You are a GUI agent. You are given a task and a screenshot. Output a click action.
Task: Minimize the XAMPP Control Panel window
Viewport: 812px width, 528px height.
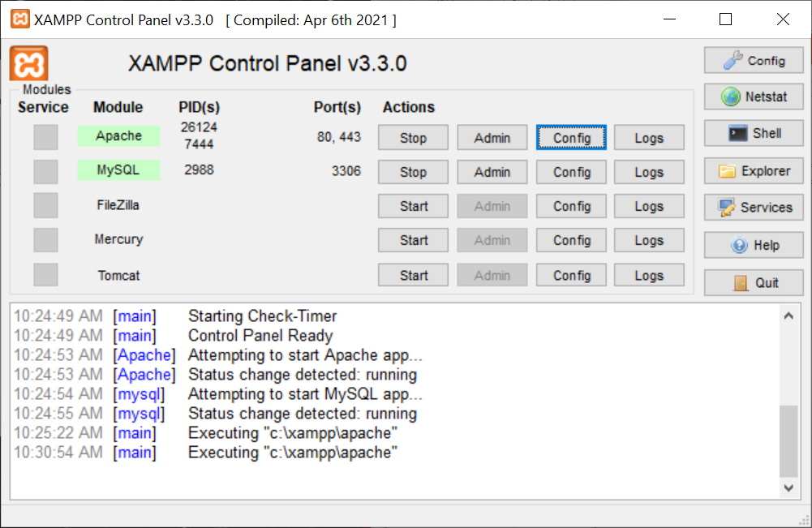(x=669, y=19)
